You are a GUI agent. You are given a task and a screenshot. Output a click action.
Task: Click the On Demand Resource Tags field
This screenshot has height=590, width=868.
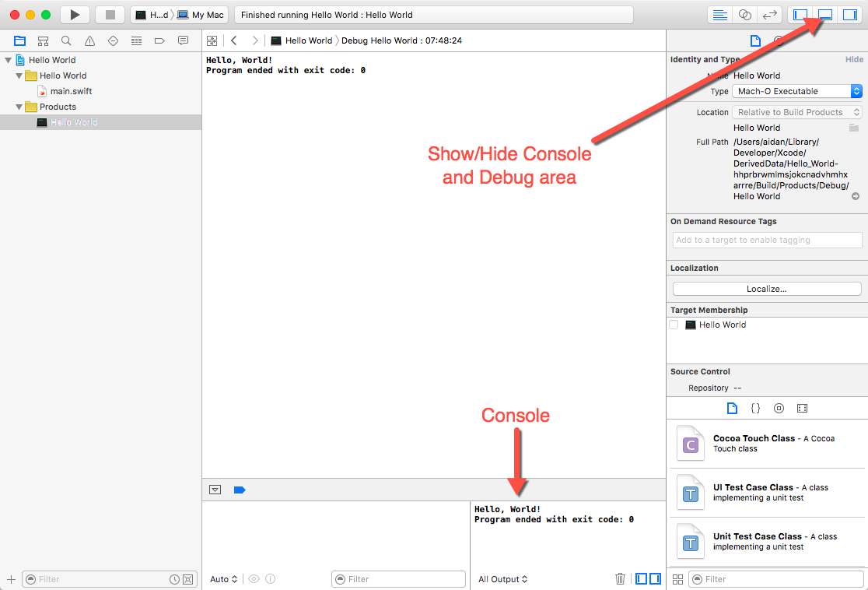[x=767, y=240]
